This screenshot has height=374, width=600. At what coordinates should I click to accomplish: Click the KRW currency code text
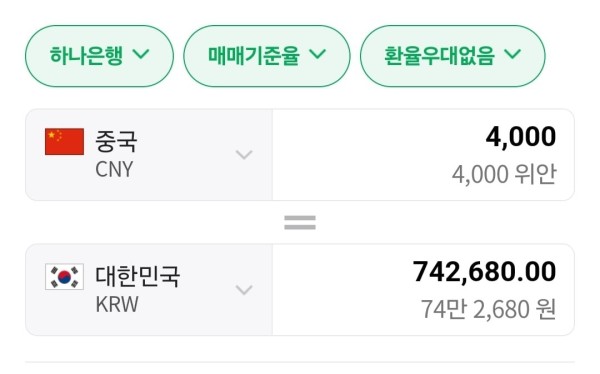[x=117, y=304]
